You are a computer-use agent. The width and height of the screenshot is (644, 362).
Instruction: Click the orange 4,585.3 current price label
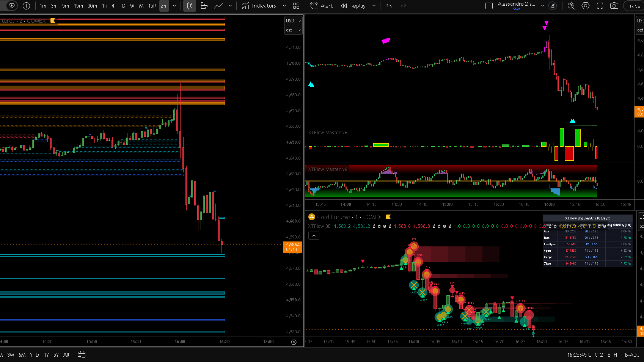293,247
